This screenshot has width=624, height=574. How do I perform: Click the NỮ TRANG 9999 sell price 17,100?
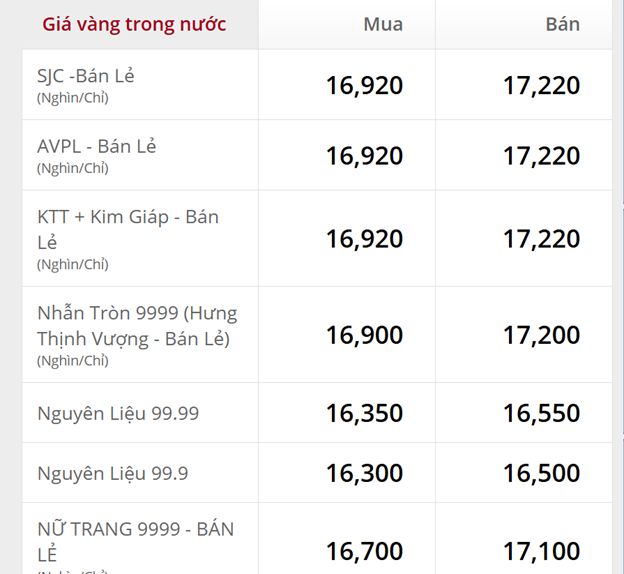tap(541, 550)
